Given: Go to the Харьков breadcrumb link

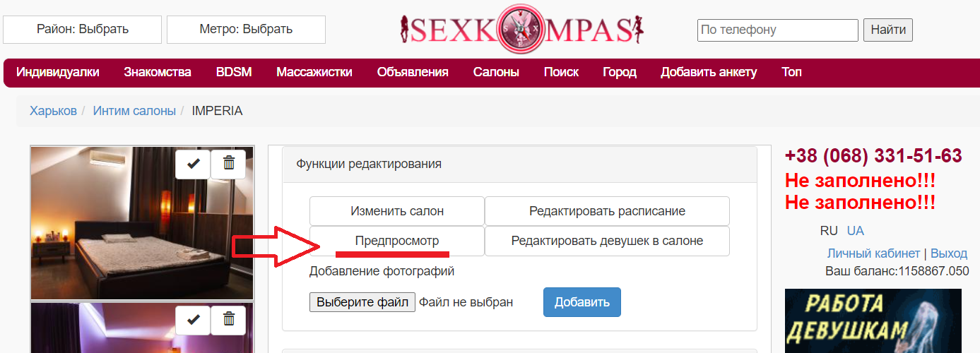Looking at the screenshot, I should (x=53, y=111).
